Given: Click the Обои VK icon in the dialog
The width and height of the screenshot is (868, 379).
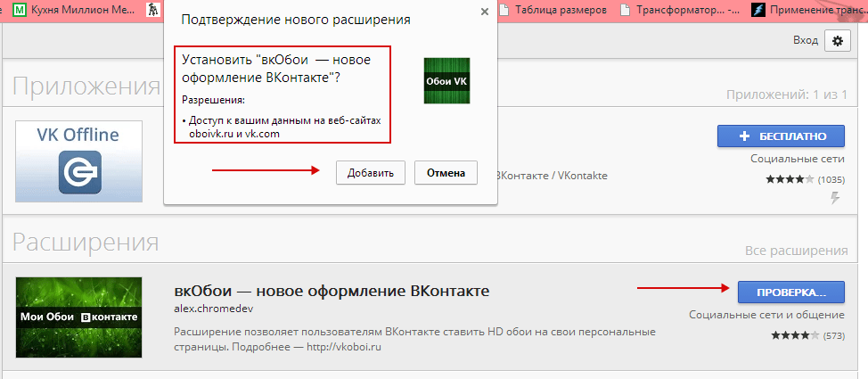Looking at the screenshot, I should click(x=446, y=81).
